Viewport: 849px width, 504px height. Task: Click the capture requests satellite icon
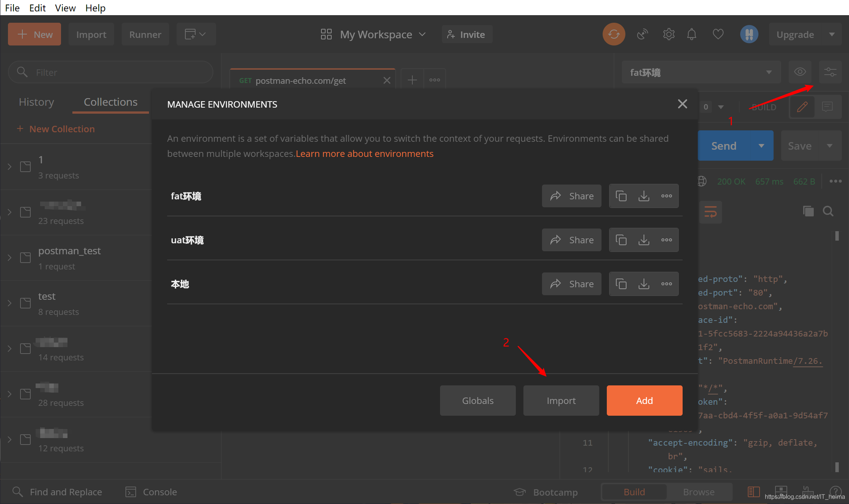pyautogui.click(x=642, y=34)
